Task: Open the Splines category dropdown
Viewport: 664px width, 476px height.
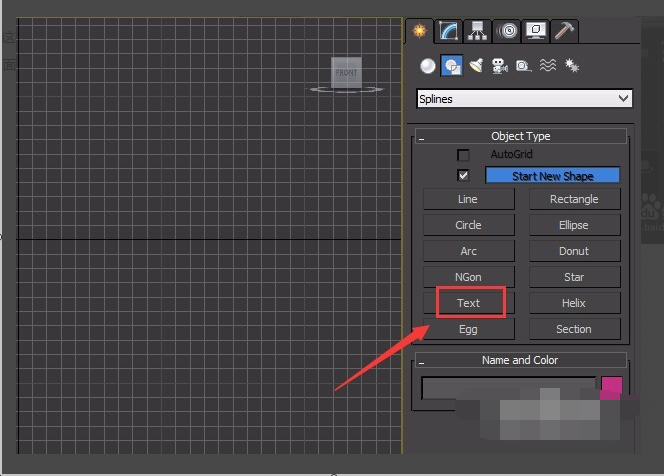Action: [x=525, y=99]
